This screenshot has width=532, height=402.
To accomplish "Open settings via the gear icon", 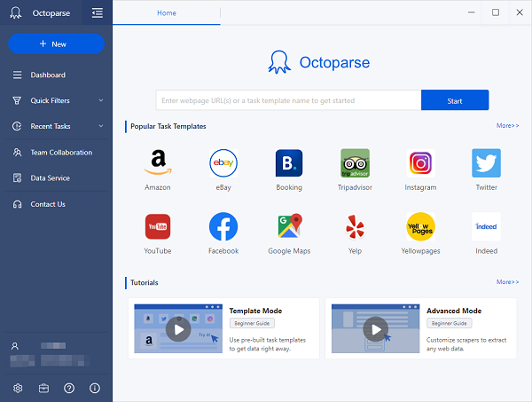I will [18, 388].
